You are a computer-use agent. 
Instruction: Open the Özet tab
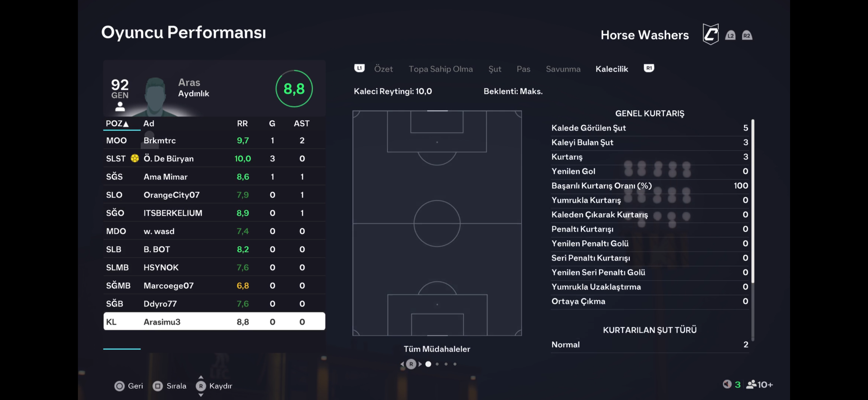point(383,69)
